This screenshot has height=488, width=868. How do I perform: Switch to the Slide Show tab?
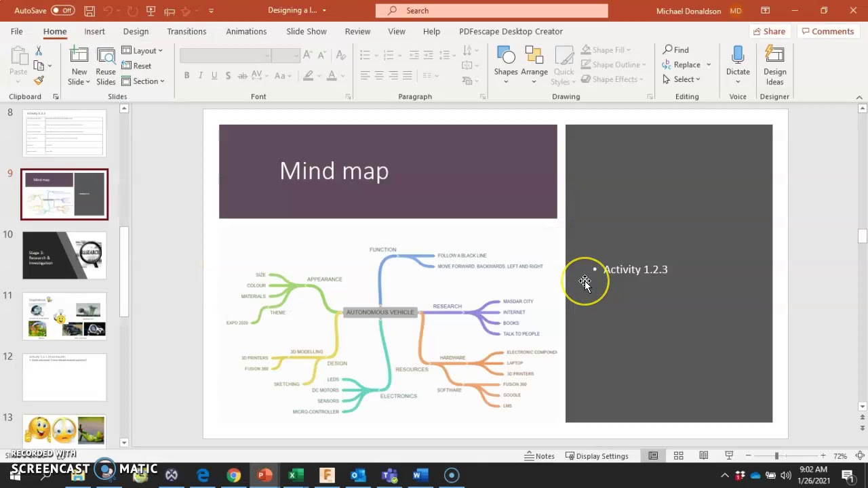point(307,31)
